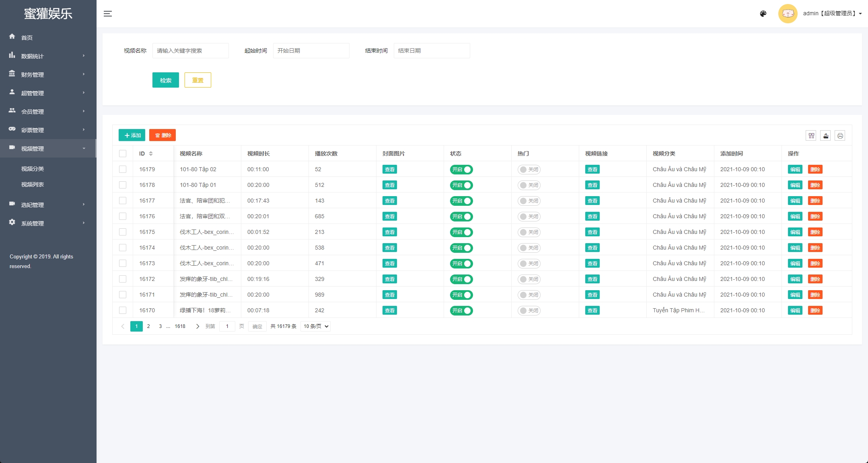Click the admin avatar image
The height and width of the screenshot is (463, 868).
[788, 14]
